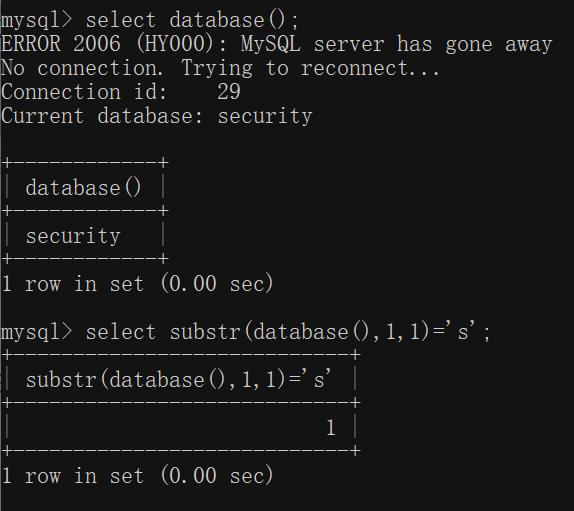Image resolution: width=574 pixels, height=511 pixels.
Task: Click the 'No connection.' text
Action: 82,68
